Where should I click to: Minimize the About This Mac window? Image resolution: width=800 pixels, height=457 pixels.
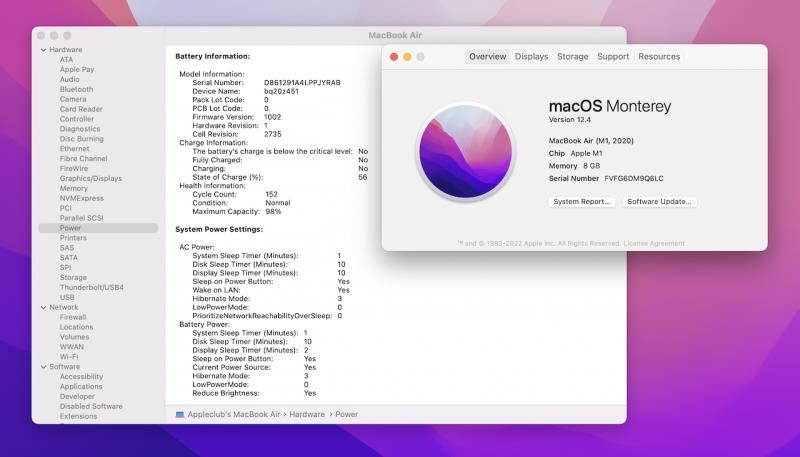[407, 57]
